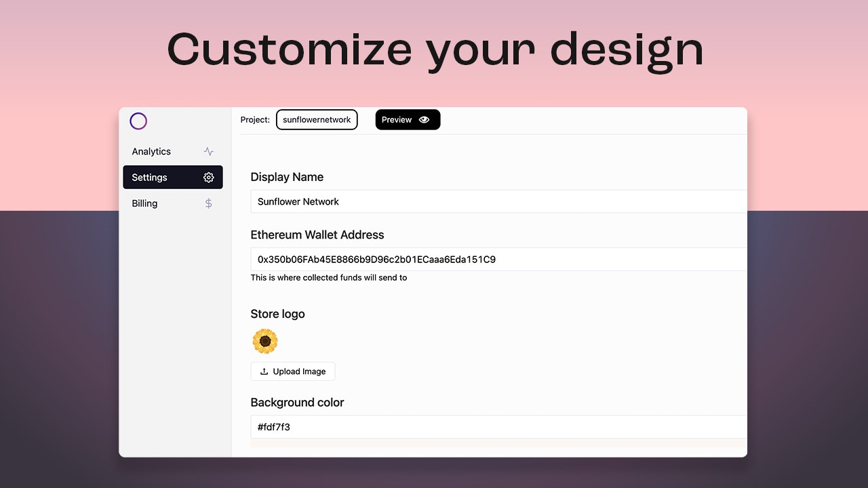Open the Analytics section
The image size is (868, 488).
coord(173,152)
